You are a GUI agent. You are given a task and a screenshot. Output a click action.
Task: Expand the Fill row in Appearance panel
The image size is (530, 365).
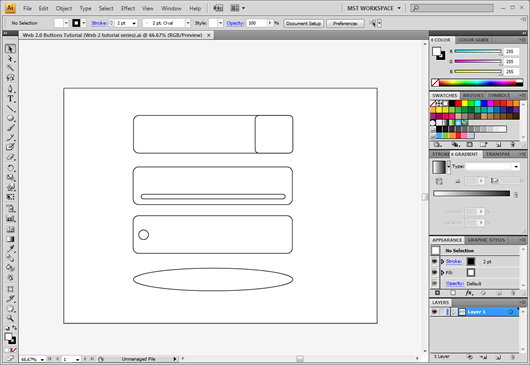pos(442,272)
